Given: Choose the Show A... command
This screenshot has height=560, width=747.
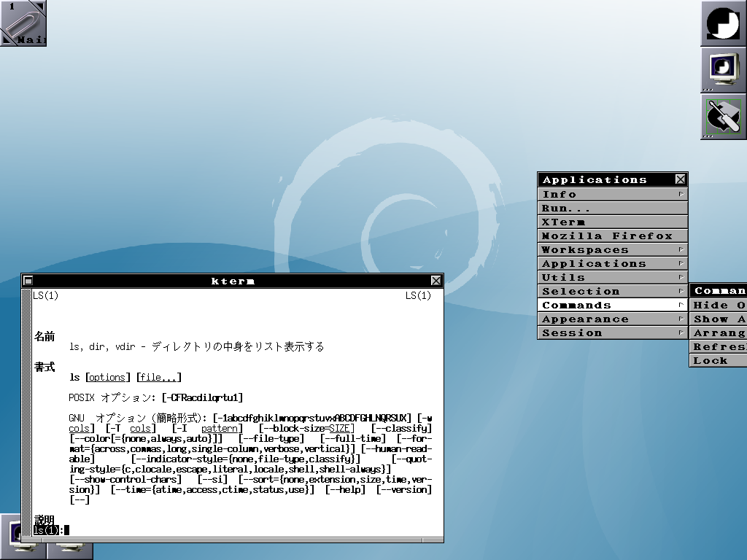Looking at the screenshot, I should 719,319.
